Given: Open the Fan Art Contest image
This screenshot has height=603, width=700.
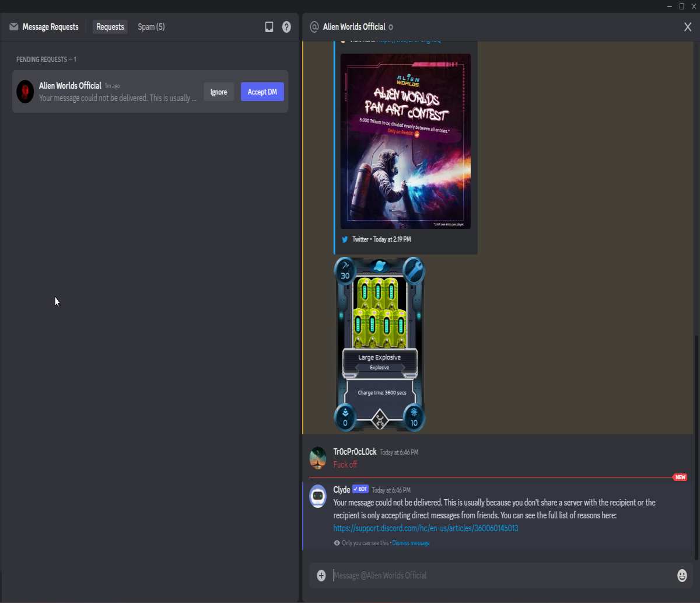Looking at the screenshot, I should point(405,141).
